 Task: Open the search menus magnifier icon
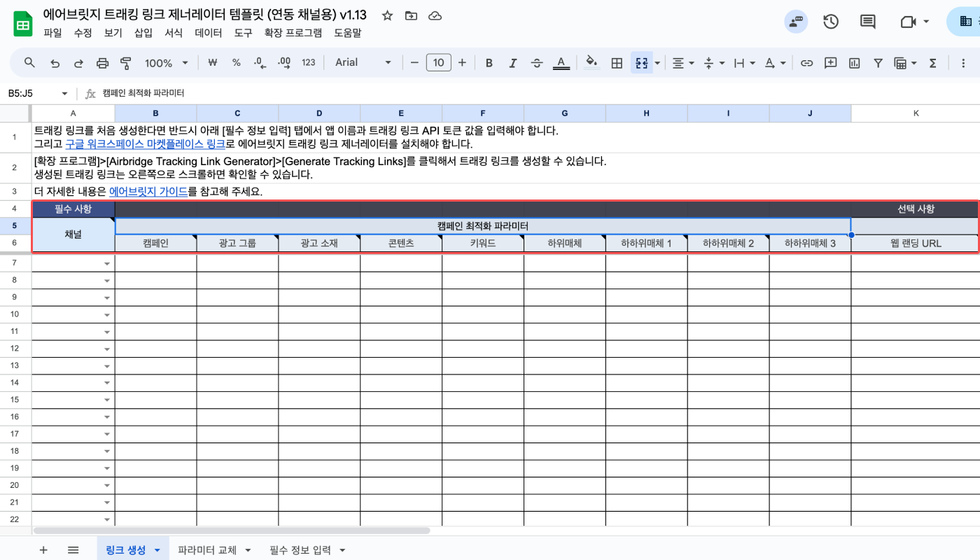[x=29, y=63]
